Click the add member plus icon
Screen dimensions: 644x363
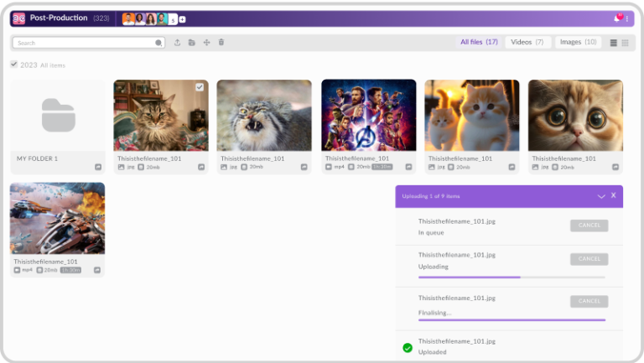pos(183,18)
